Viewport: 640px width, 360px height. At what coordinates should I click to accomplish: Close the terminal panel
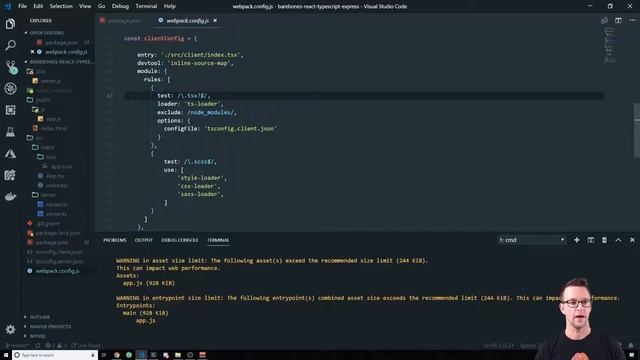(632, 240)
